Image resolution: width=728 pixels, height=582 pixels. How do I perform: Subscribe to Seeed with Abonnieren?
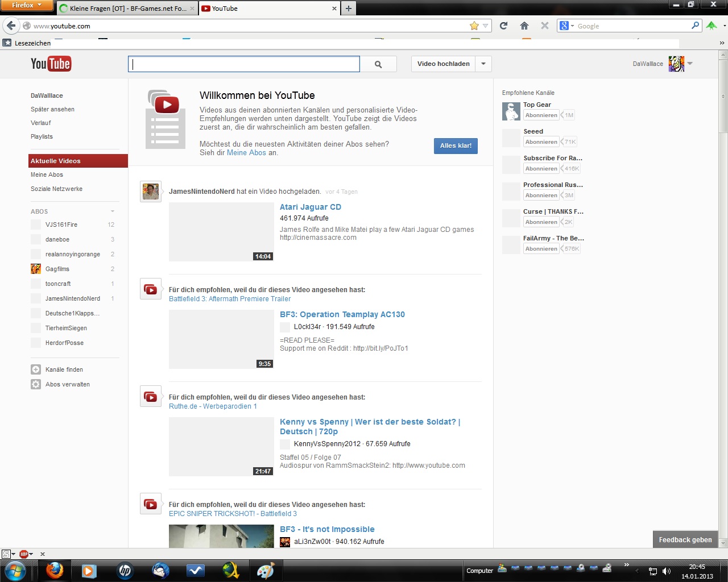541,142
